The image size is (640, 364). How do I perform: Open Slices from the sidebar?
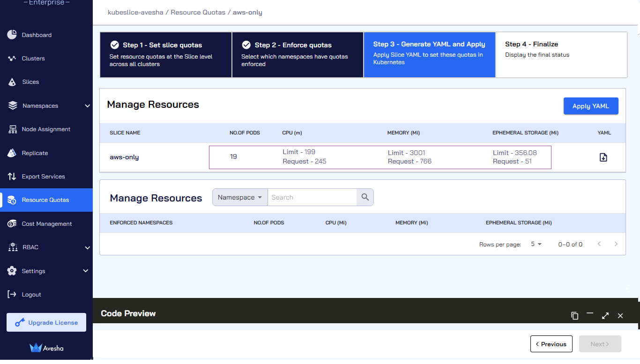(x=30, y=82)
